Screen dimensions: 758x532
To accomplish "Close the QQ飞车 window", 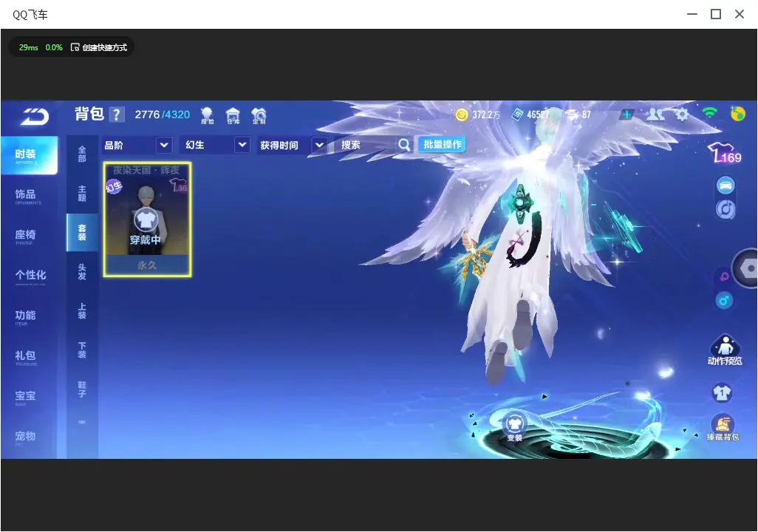I will (740, 14).
